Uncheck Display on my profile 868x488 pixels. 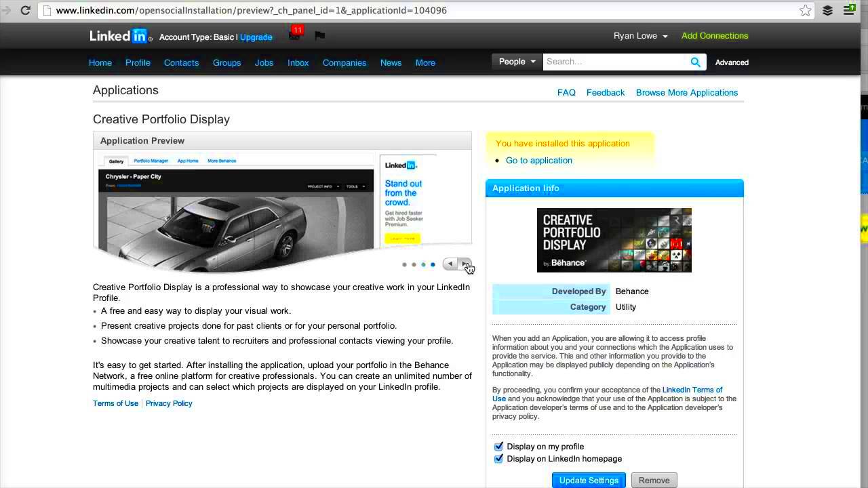(x=498, y=446)
